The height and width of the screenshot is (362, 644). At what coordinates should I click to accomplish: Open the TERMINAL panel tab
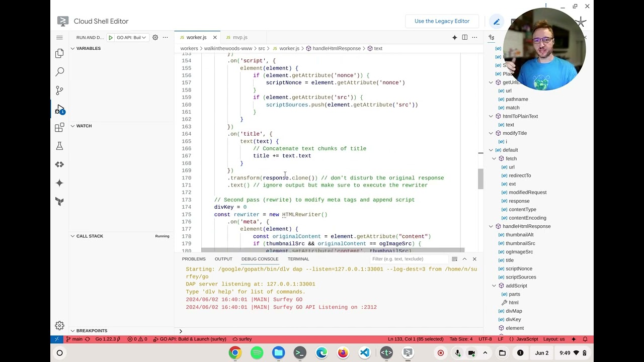click(x=298, y=259)
